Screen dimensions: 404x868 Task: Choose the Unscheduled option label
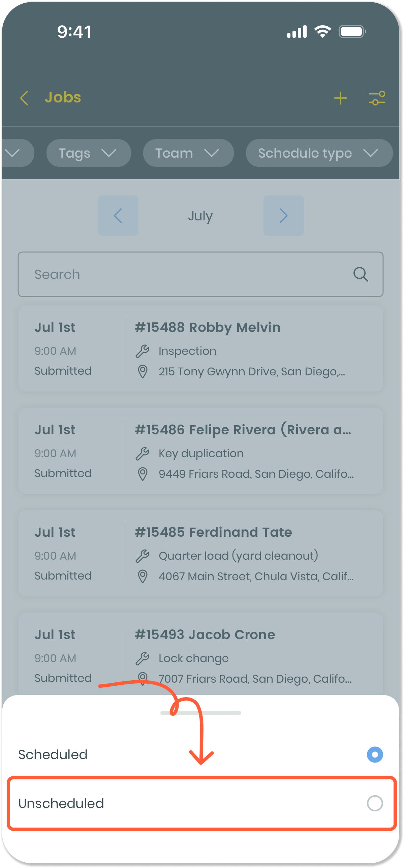[x=61, y=803]
